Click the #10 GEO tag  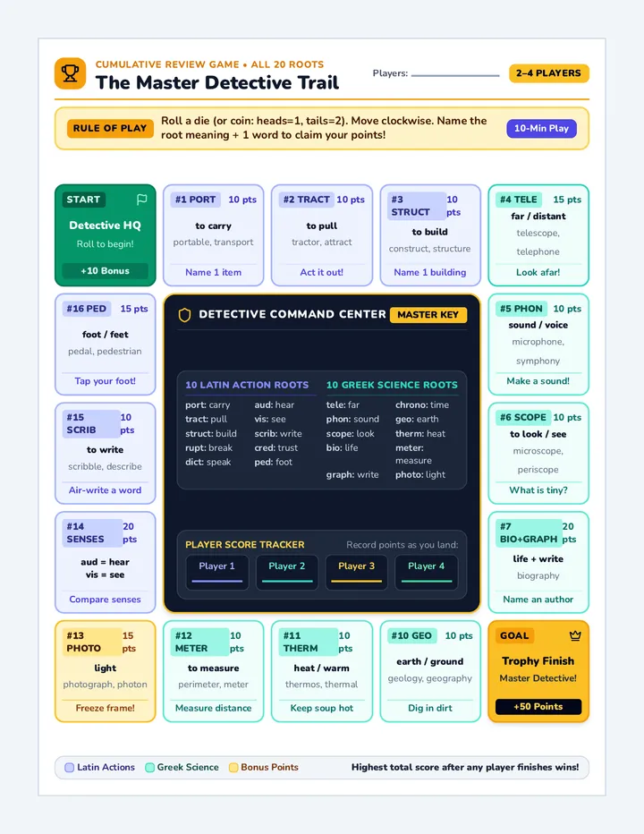(412, 635)
